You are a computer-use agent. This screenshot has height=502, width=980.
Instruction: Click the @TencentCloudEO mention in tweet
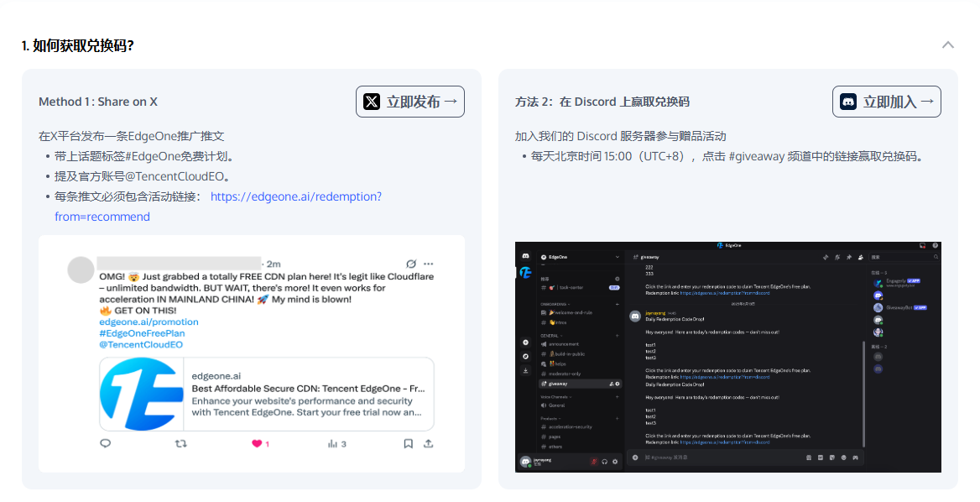tap(141, 344)
